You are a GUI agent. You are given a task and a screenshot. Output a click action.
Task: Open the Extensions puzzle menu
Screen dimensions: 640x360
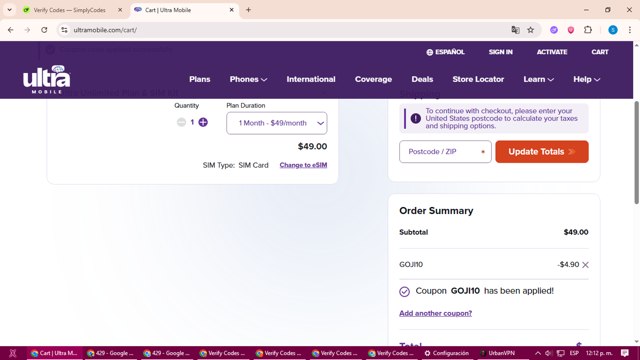588,30
